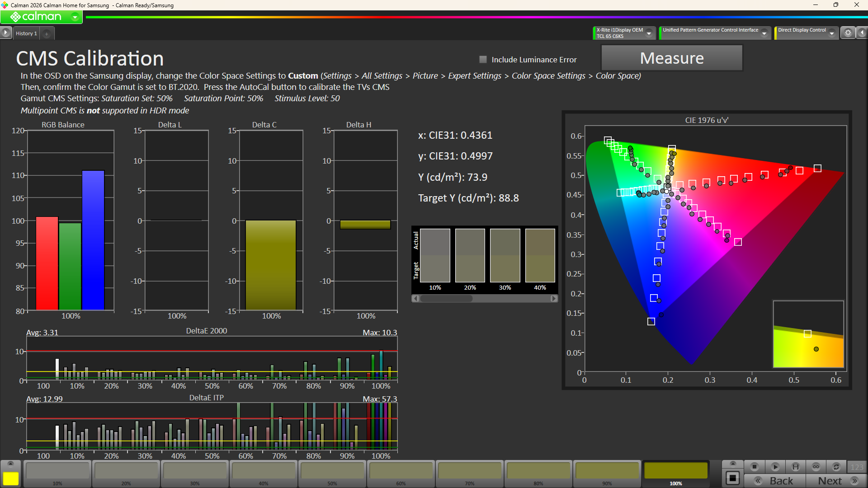Add a new history tab with plus
The width and height of the screenshot is (868, 488).
[x=47, y=34]
